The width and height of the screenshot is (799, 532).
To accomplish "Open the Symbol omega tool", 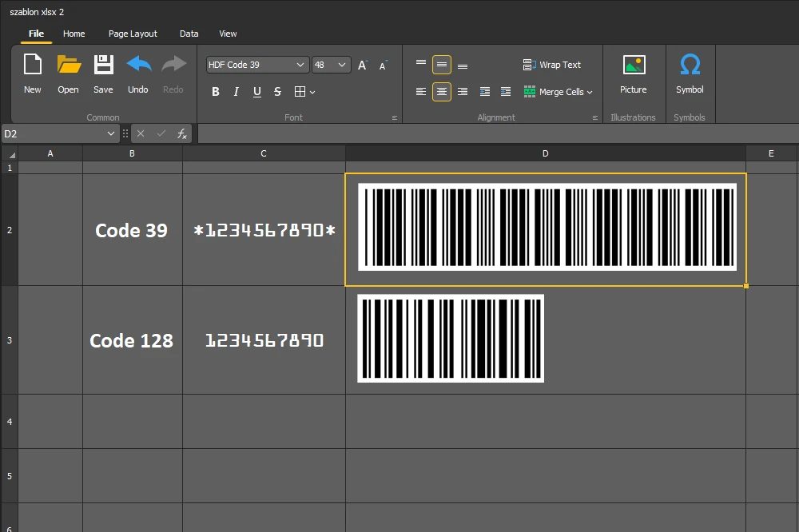I will click(x=690, y=73).
